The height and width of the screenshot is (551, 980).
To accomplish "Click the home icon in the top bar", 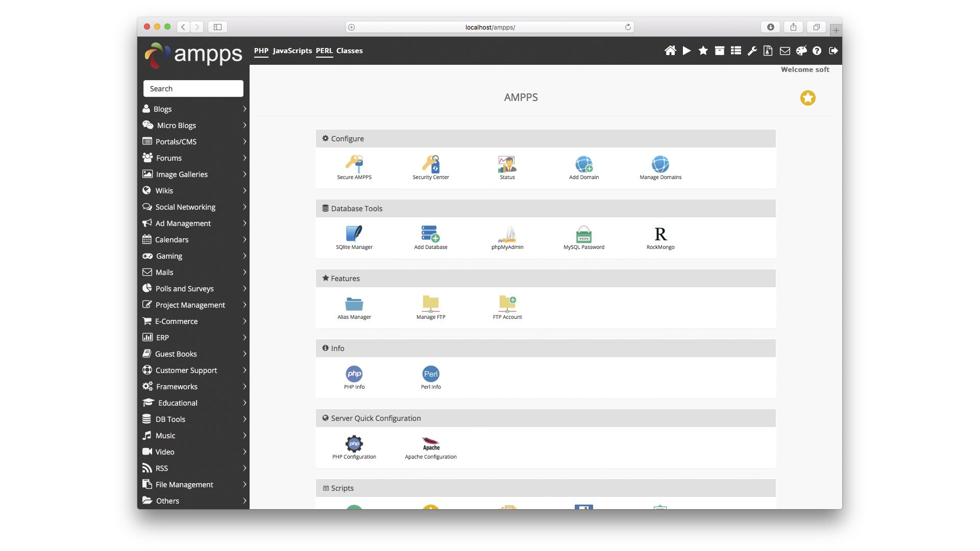I will (670, 51).
